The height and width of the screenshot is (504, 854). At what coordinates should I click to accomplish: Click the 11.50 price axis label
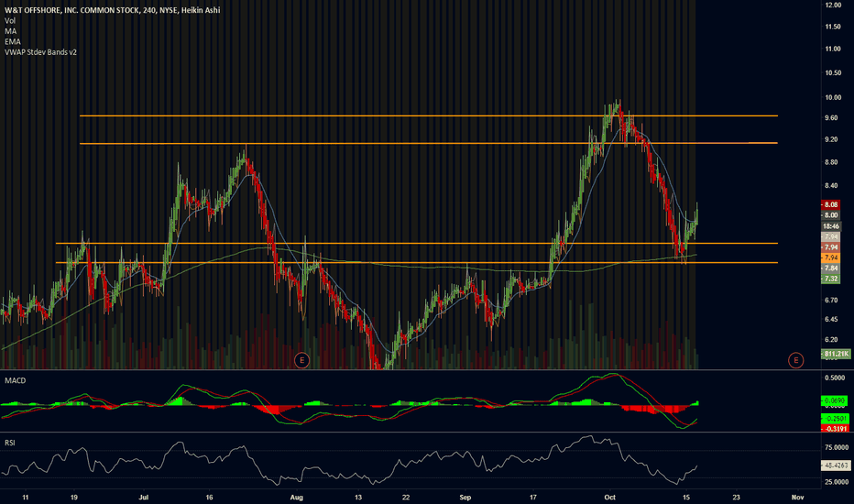click(833, 27)
